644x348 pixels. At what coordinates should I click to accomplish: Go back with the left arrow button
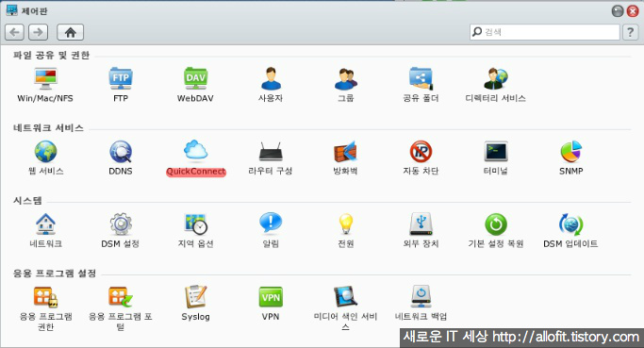(x=14, y=32)
